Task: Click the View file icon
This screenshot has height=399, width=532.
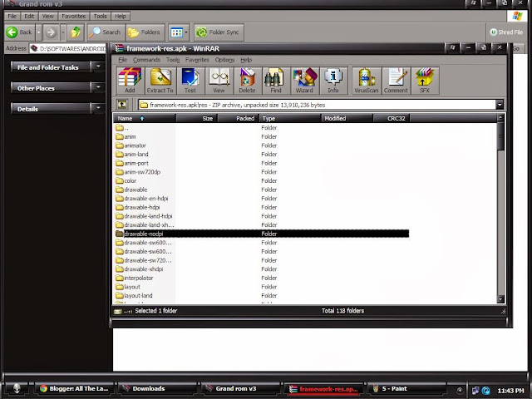Action: (219, 81)
